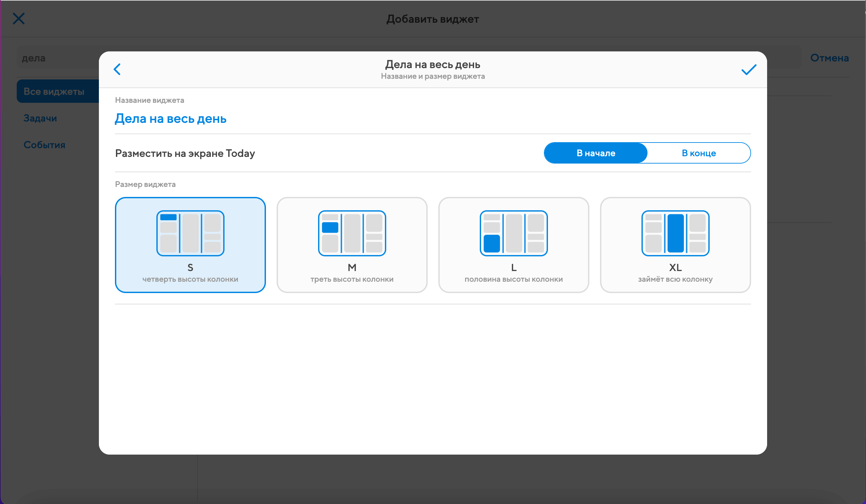The height and width of the screenshot is (504, 866).
Task: Confirm widget with the checkmark icon
Action: 748,70
